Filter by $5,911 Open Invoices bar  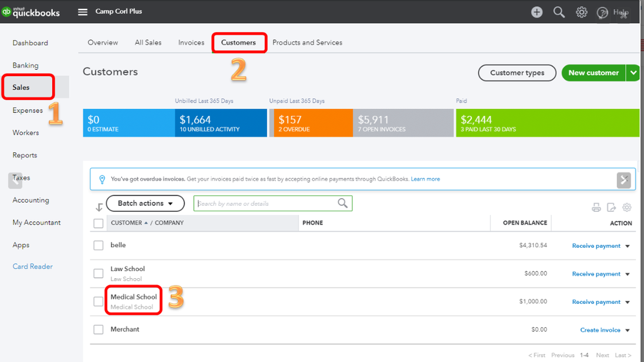[x=403, y=123]
